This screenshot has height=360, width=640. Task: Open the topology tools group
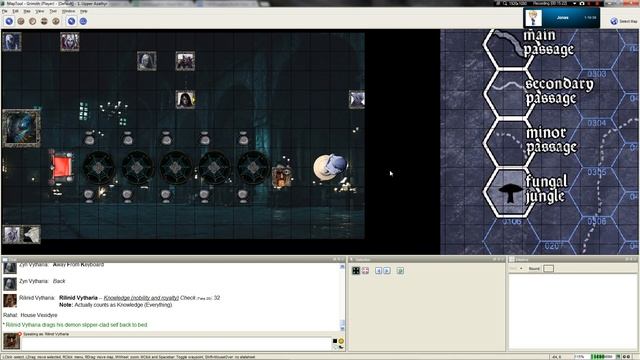click(56, 21)
